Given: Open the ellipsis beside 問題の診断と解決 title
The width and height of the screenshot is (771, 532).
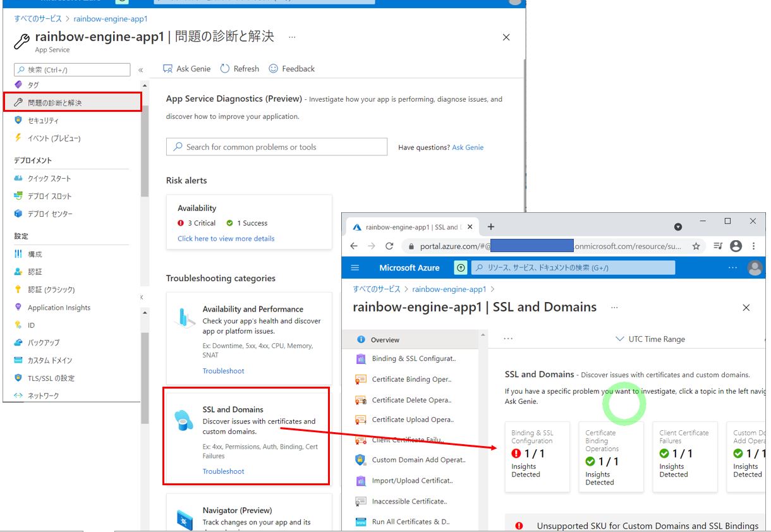Looking at the screenshot, I should coord(291,37).
